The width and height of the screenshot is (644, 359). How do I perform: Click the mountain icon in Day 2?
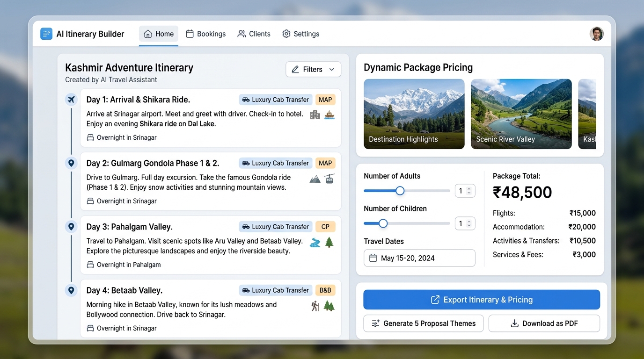[315, 179]
